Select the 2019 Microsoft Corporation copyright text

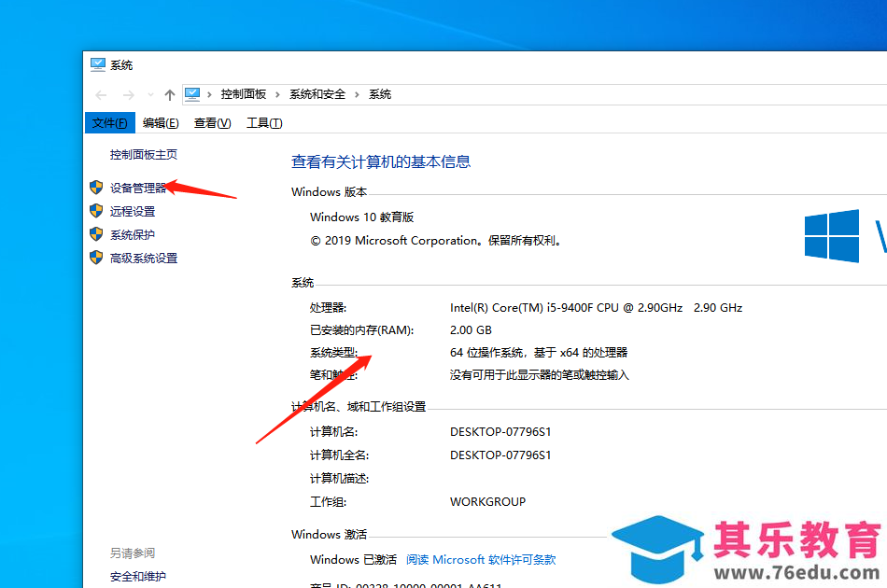click(436, 241)
